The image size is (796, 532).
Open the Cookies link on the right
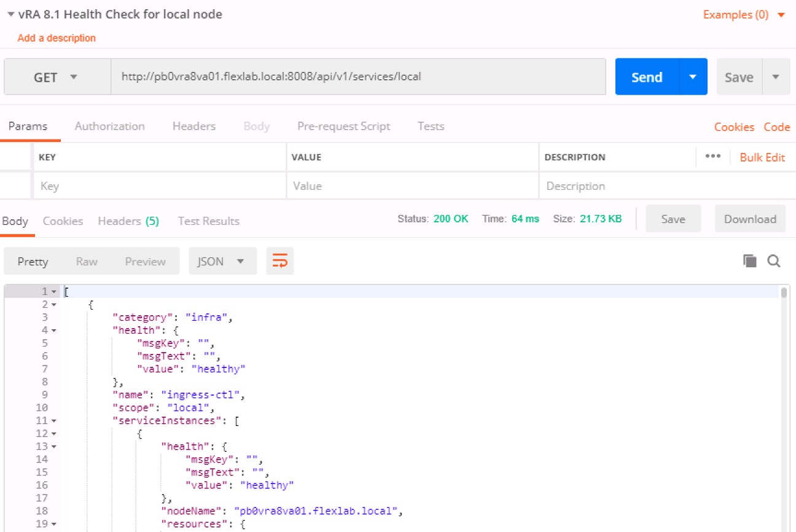734,127
